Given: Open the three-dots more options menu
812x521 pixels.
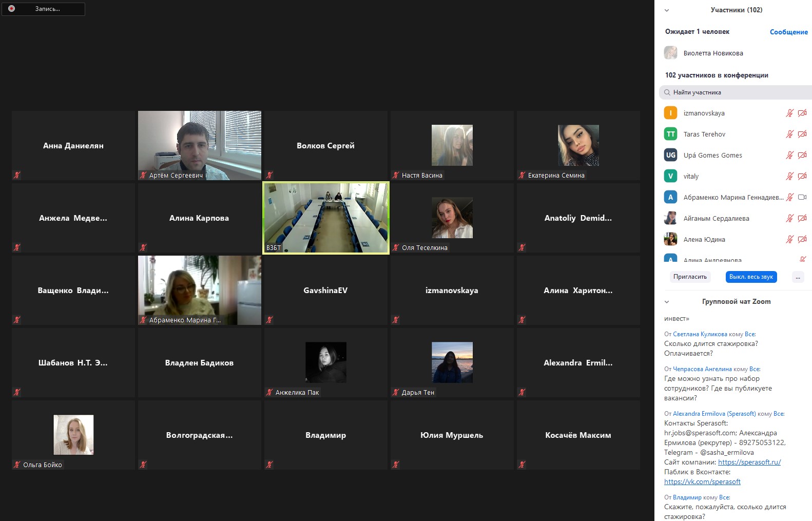Looking at the screenshot, I should (x=798, y=277).
